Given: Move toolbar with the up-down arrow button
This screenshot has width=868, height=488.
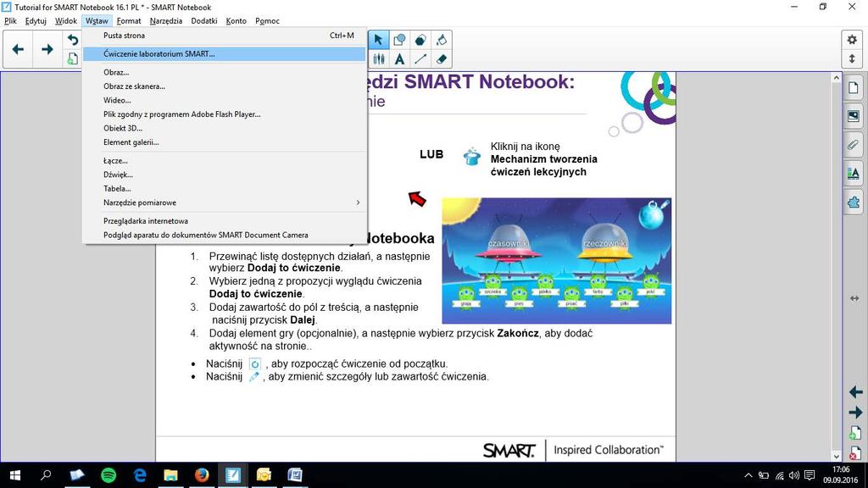Looking at the screenshot, I should click(x=852, y=58).
